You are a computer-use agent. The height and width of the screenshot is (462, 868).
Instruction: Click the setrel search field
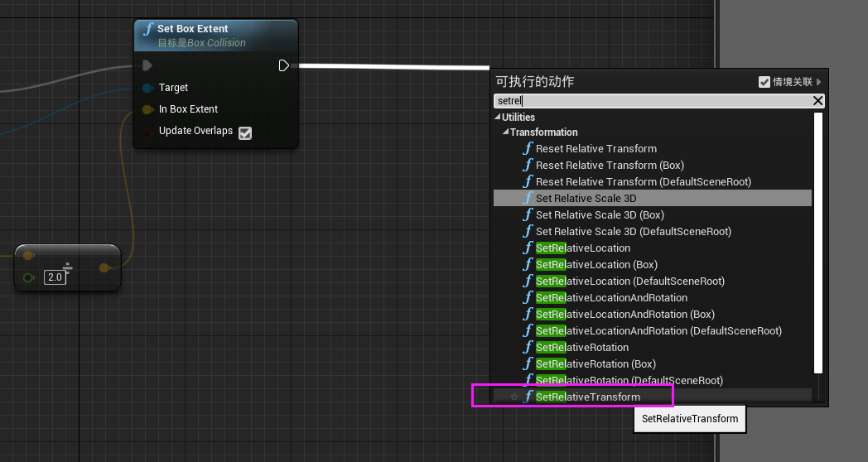point(653,101)
